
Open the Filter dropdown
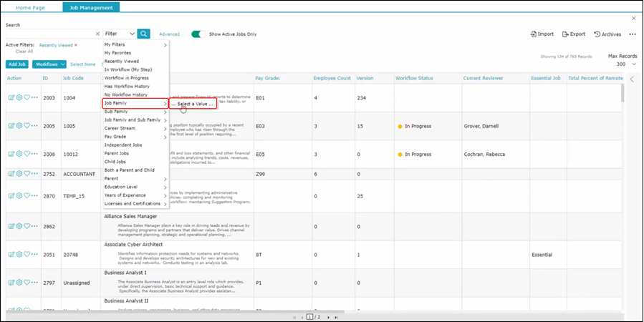(120, 34)
